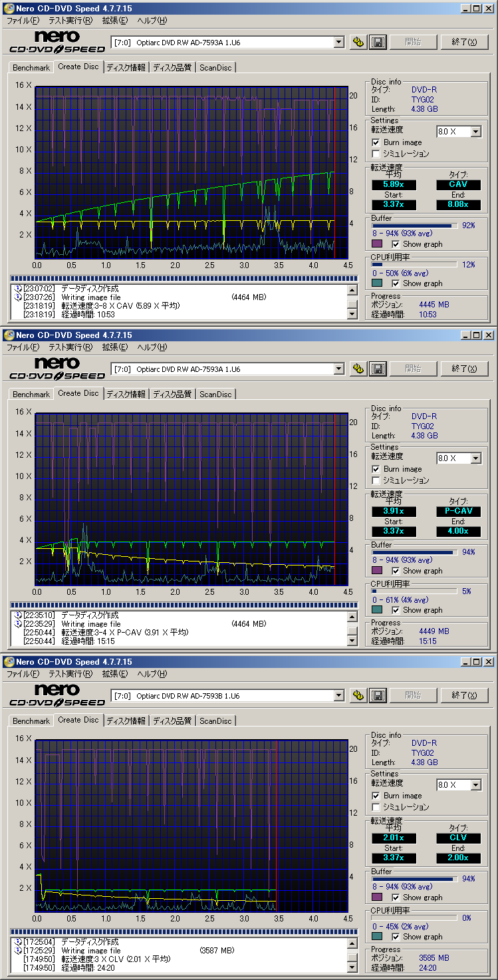Click the log scroll-up arrow in the CLV window
The height and width of the screenshot is (980, 498).
[x=352, y=943]
